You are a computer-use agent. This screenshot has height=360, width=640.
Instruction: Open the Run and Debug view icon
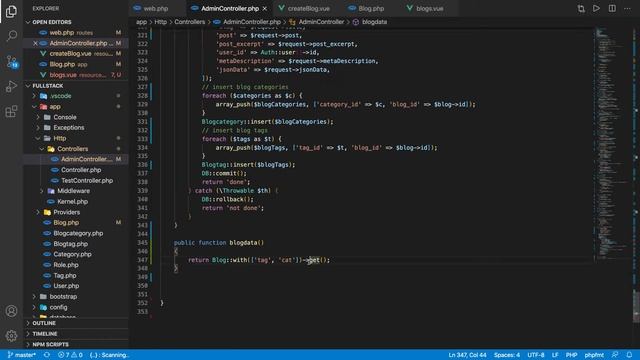coord(11,86)
